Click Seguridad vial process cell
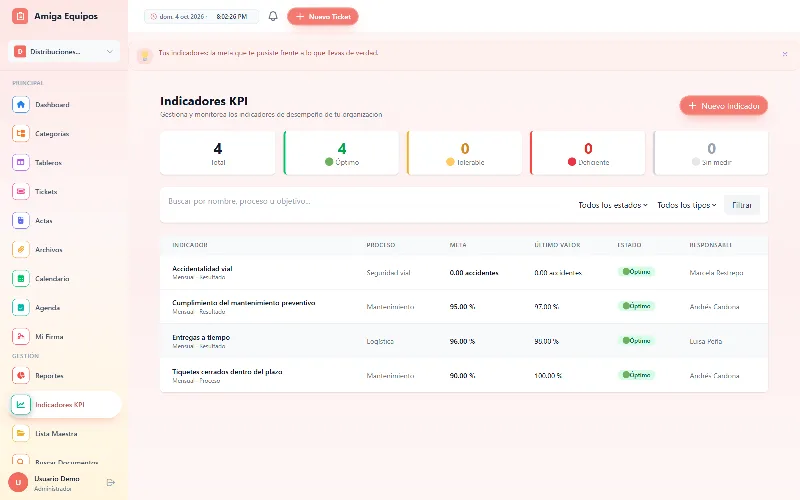This screenshot has height=500, width=800. [x=388, y=273]
